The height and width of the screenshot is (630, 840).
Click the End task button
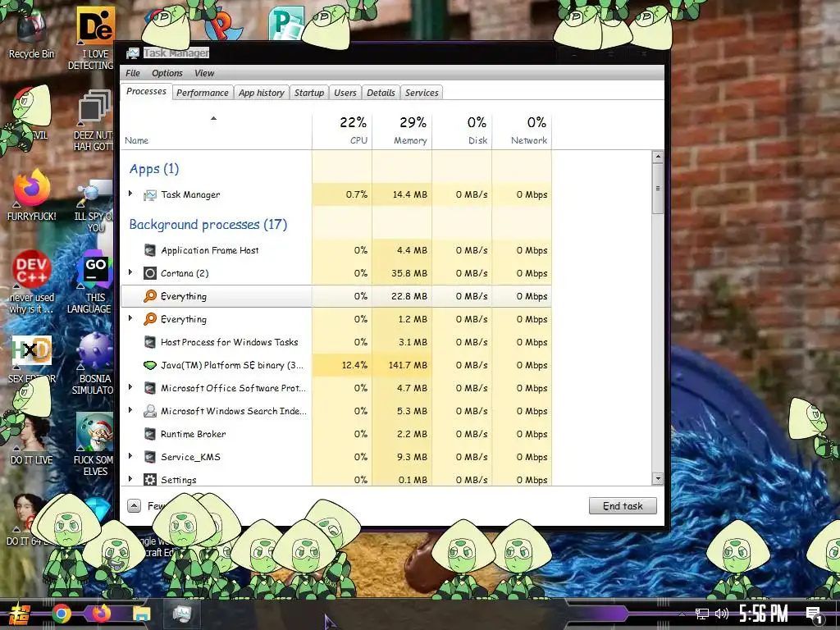[x=623, y=506]
